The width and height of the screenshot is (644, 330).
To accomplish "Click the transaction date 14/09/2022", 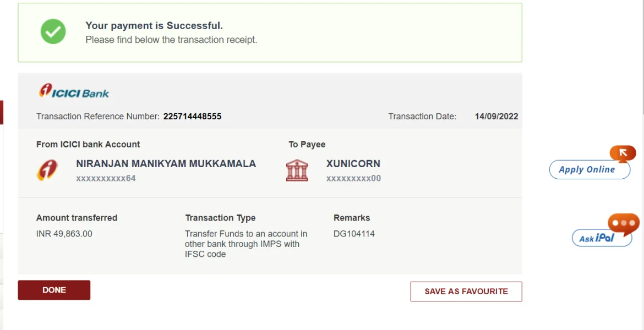I will [496, 117].
